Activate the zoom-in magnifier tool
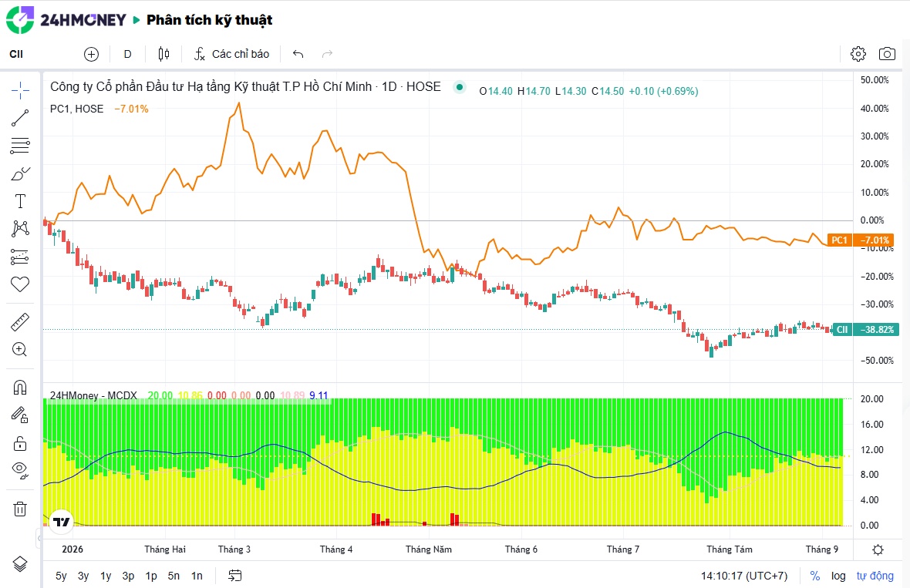 pos(20,350)
